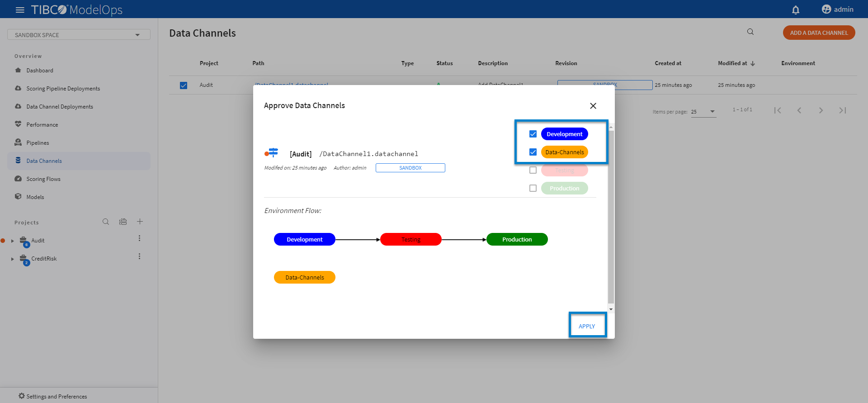Viewport: 868px width, 403px height.
Task: Open the admin user account menu
Action: (x=837, y=9)
